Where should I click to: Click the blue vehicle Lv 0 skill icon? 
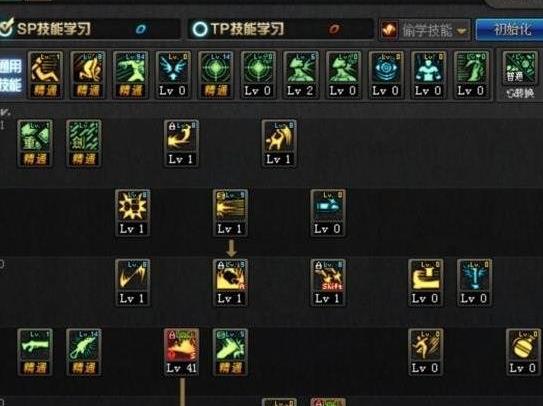(328, 213)
